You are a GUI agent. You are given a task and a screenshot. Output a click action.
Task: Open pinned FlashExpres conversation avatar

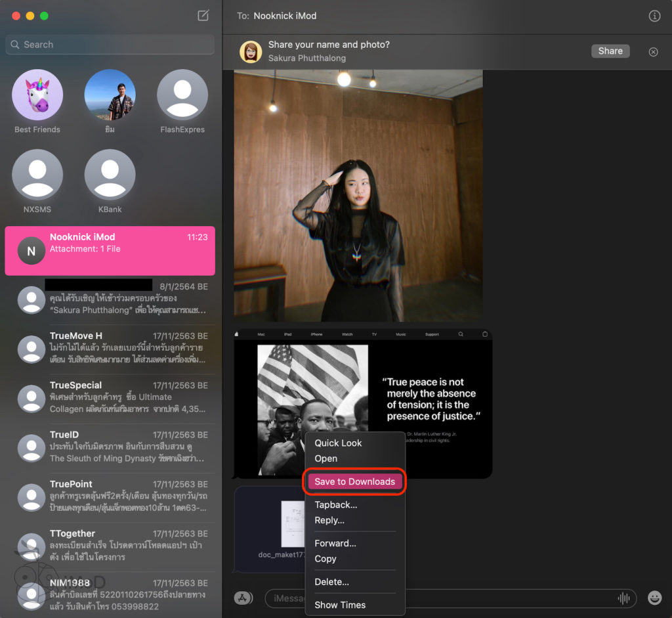coord(182,95)
